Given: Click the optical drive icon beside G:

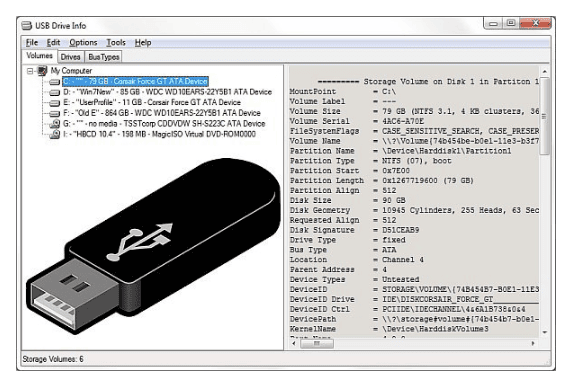Looking at the screenshot, I should click(54, 124).
